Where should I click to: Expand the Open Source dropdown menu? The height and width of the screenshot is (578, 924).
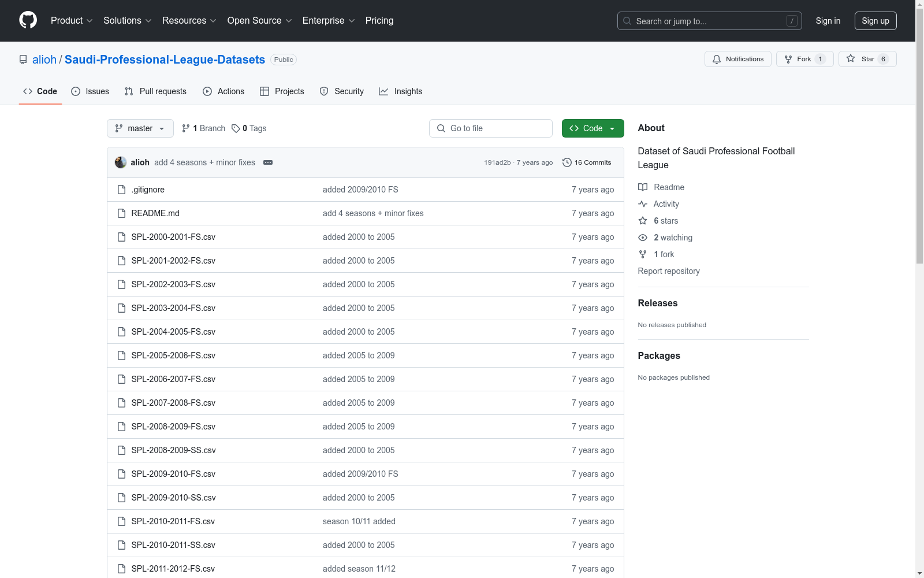point(260,21)
